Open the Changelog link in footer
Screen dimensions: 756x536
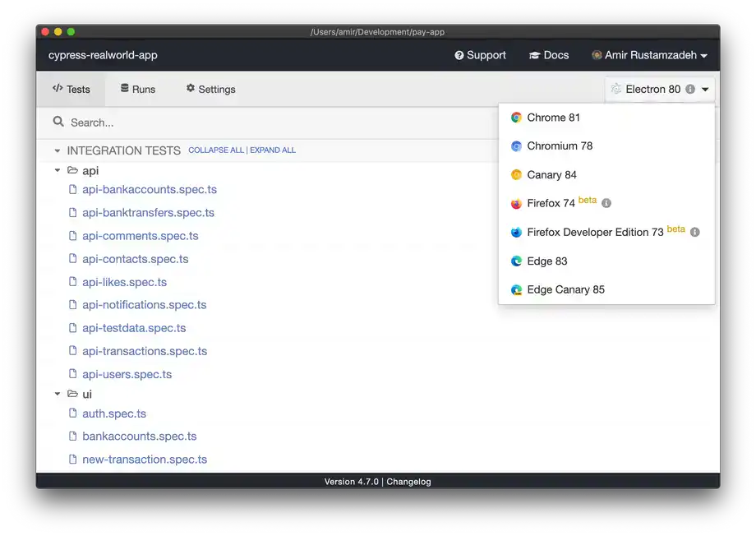pyautogui.click(x=408, y=482)
